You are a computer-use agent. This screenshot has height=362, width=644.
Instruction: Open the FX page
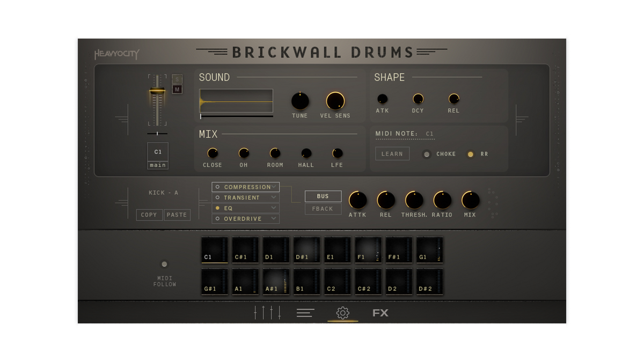point(380,313)
